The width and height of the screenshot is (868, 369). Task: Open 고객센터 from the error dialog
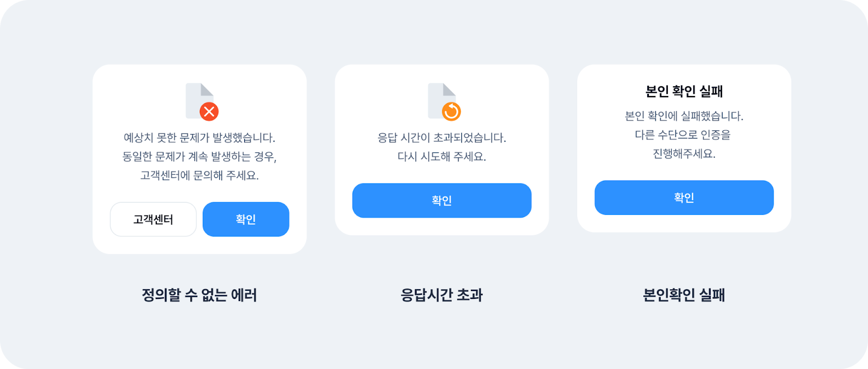point(153,219)
